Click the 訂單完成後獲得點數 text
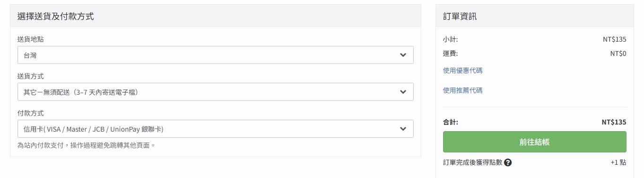Image resolution: width=644 pixels, height=178 pixels. pos(472,162)
